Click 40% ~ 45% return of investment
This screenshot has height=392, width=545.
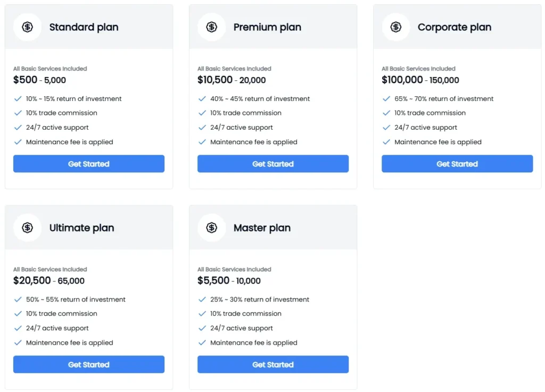[260, 99]
